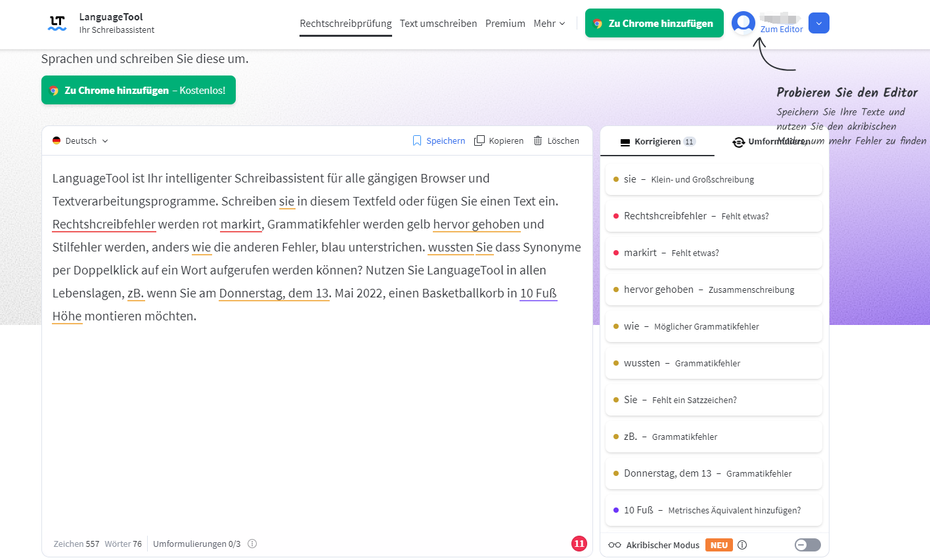This screenshot has height=560, width=930.
Task: Click the Wörter 76 counter
Action: [x=123, y=544]
